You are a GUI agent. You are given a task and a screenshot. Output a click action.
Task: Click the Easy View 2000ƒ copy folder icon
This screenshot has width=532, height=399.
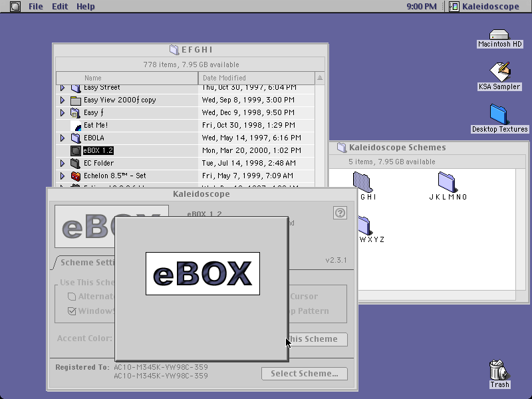pos(76,100)
